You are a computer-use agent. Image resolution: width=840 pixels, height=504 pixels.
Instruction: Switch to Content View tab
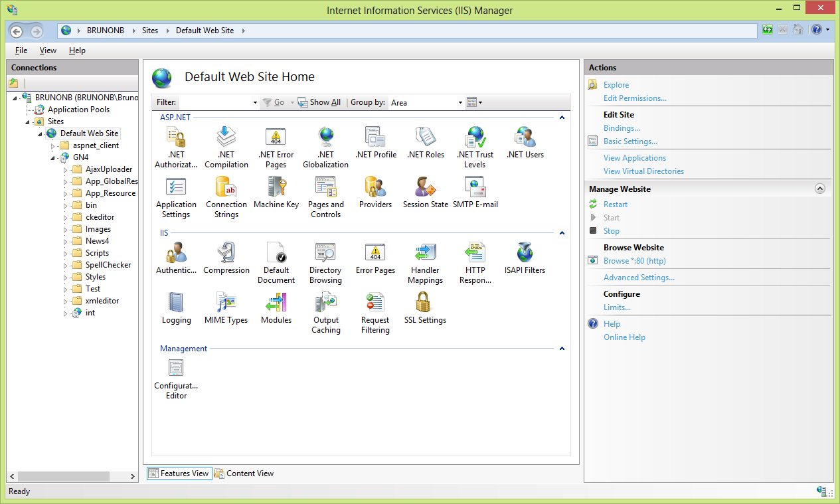coord(244,473)
